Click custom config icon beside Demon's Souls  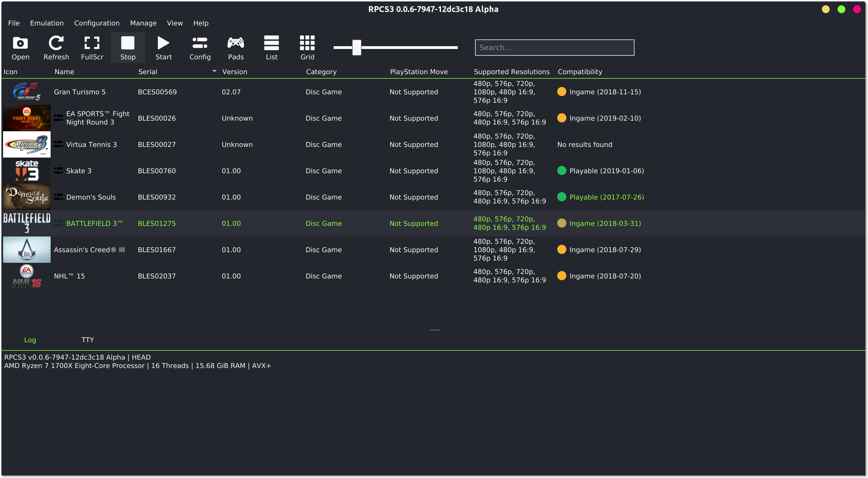58,197
